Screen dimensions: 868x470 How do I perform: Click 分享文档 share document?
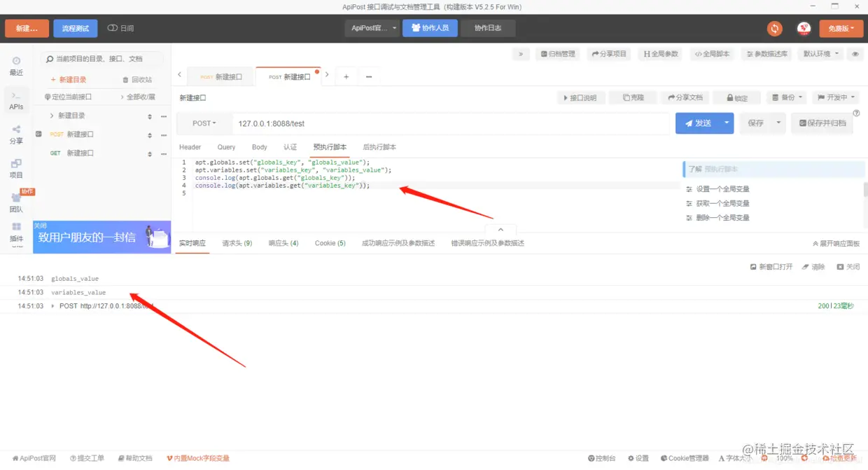(685, 98)
